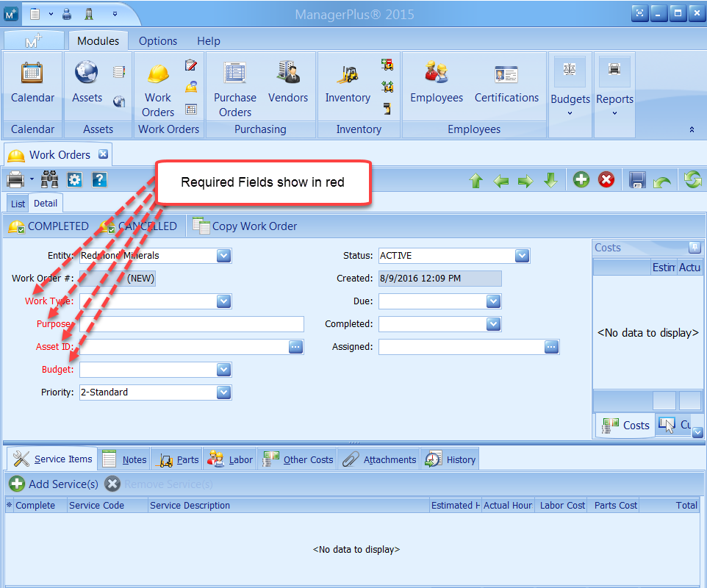Go to previous record with green left arrow

[x=501, y=181]
